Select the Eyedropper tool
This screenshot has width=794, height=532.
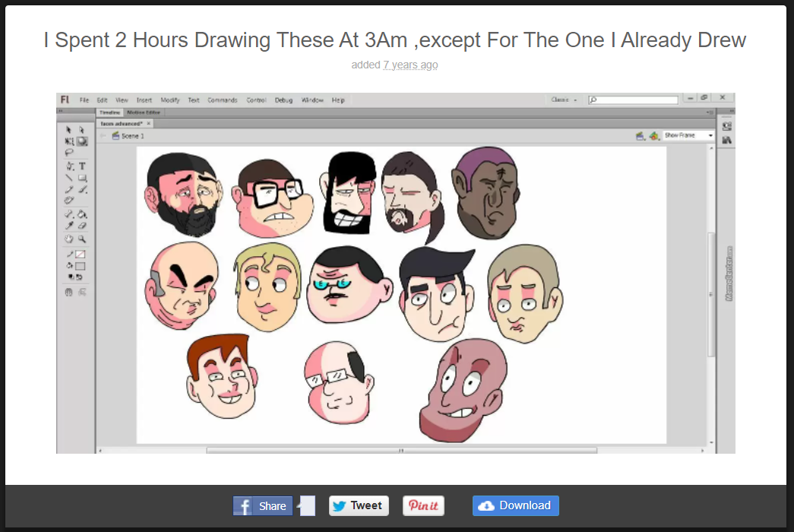[x=69, y=226]
